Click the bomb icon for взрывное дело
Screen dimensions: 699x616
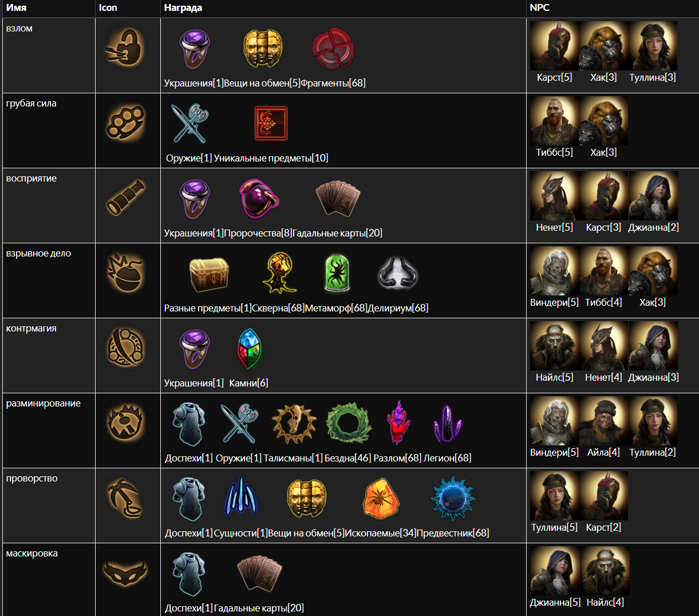(x=125, y=273)
